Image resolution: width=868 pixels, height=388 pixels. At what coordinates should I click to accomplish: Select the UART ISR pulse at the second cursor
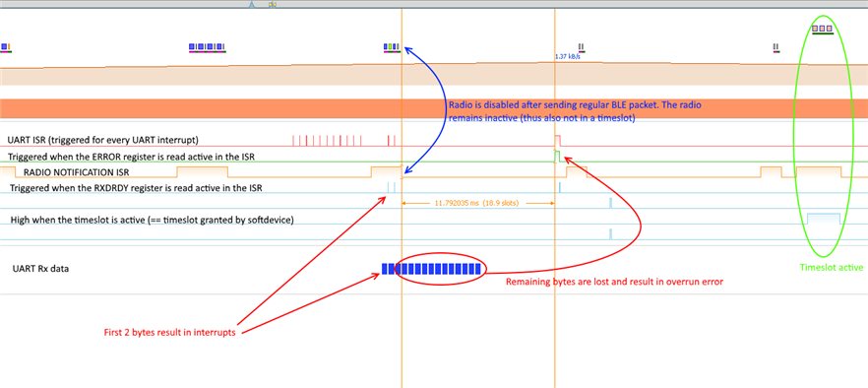[558, 140]
